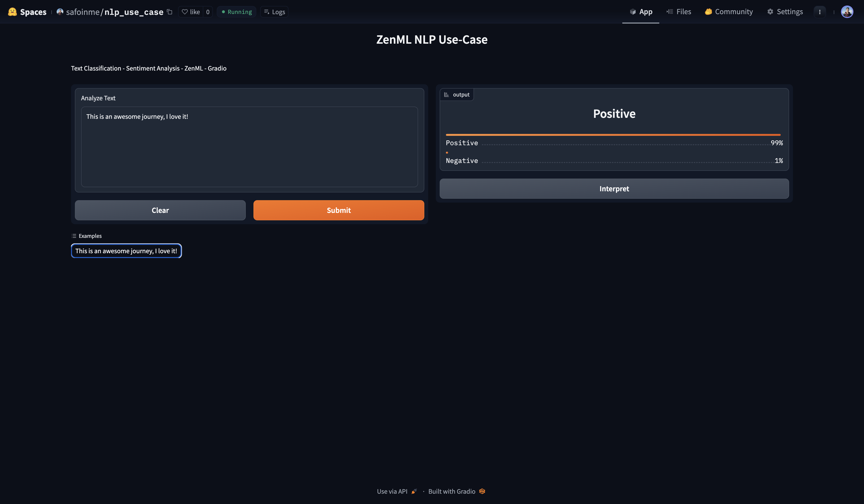Select the App tab

tap(641, 12)
